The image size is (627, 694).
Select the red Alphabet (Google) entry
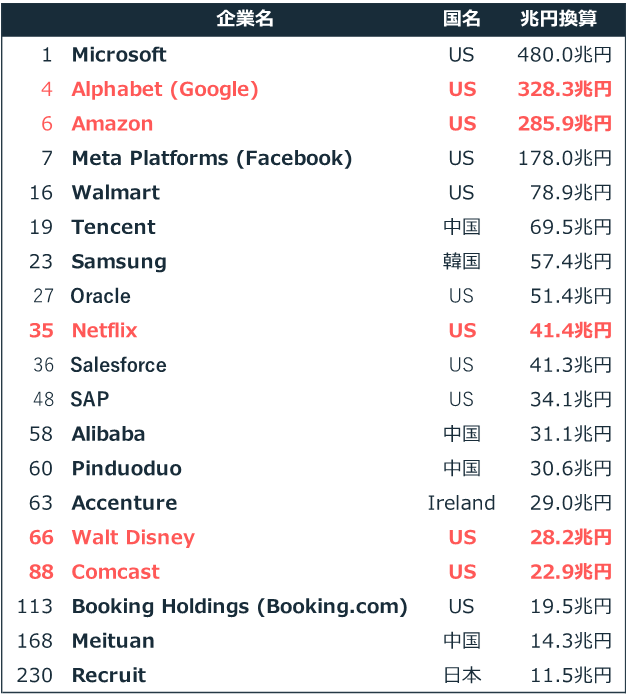[x=165, y=89]
